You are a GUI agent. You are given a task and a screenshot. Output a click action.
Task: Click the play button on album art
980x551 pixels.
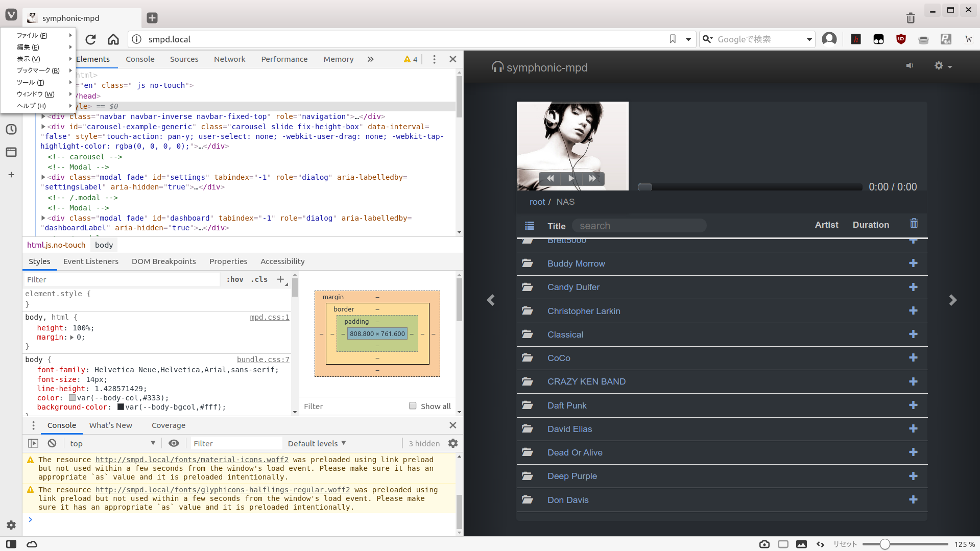coord(571,178)
